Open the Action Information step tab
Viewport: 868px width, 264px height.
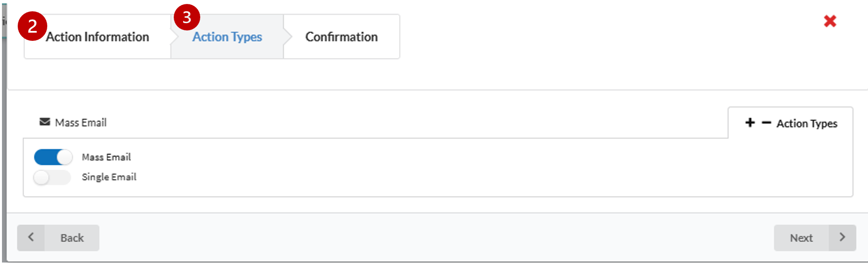[x=97, y=37]
